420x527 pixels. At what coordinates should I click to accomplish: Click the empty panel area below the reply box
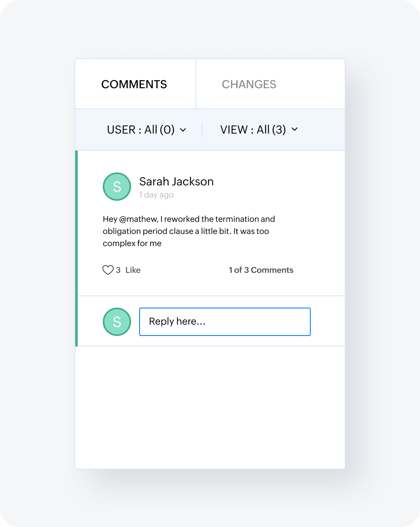click(210, 407)
